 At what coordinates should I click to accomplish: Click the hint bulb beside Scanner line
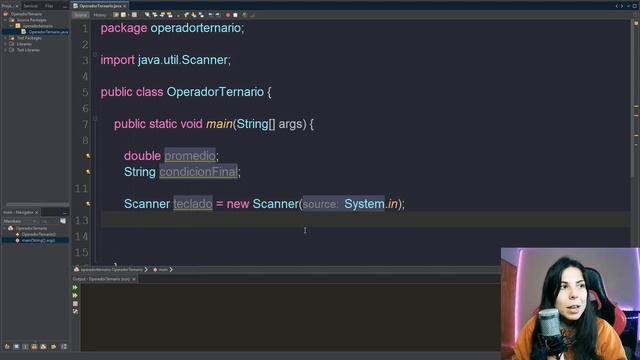tap(88, 204)
